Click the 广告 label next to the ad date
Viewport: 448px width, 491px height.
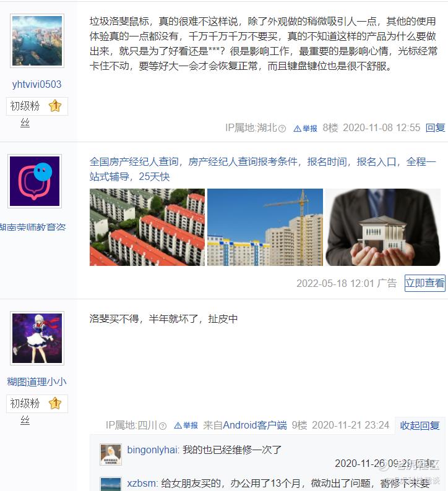click(387, 283)
